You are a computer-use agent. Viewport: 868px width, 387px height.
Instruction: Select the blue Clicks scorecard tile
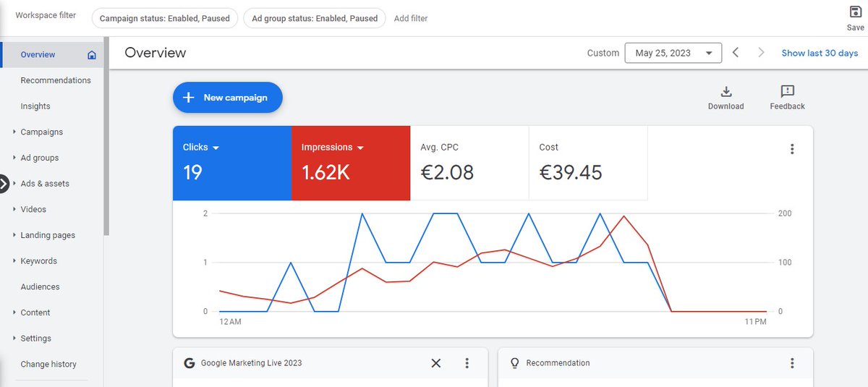click(x=232, y=163)
